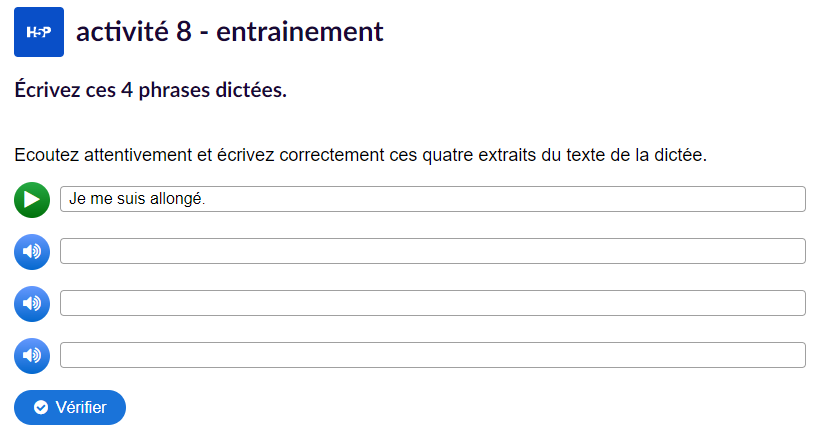Click "activité 8" in the title
829x434 pixels.
click(134, 32)
